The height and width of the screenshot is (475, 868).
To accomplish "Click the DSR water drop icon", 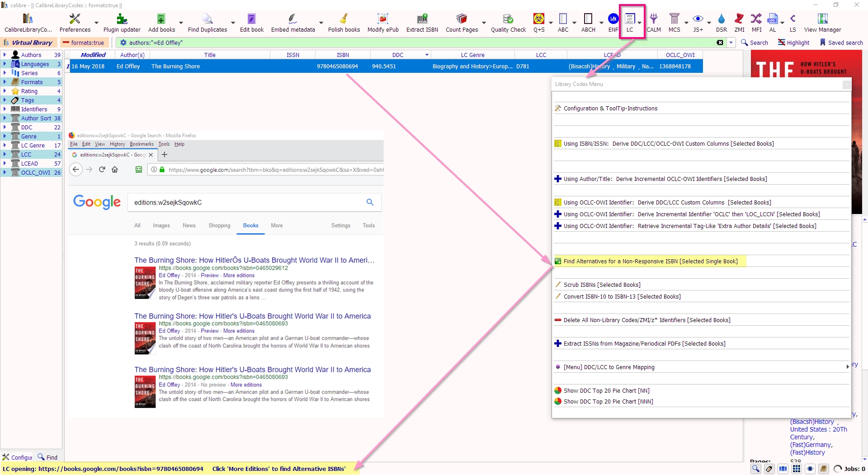I will pyautogui.click(x=722, y=23).
